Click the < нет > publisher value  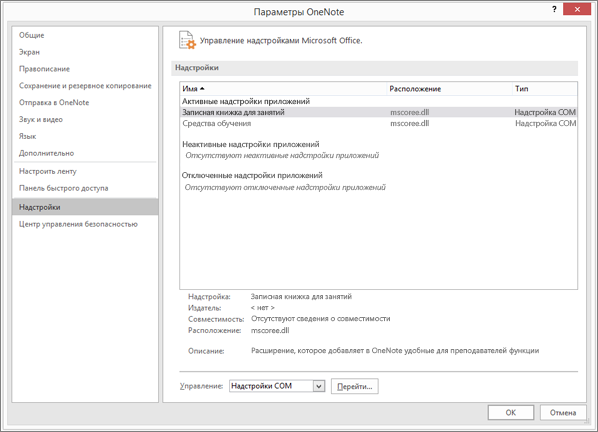click(262, 308)
